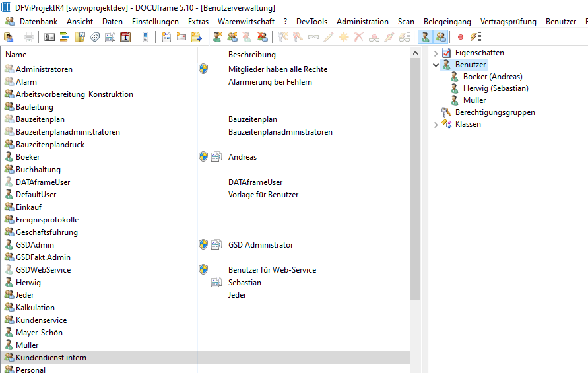Click the documents copy toolbar icon
This screenshot has width=588, height=373.
(x=110, y=37)
